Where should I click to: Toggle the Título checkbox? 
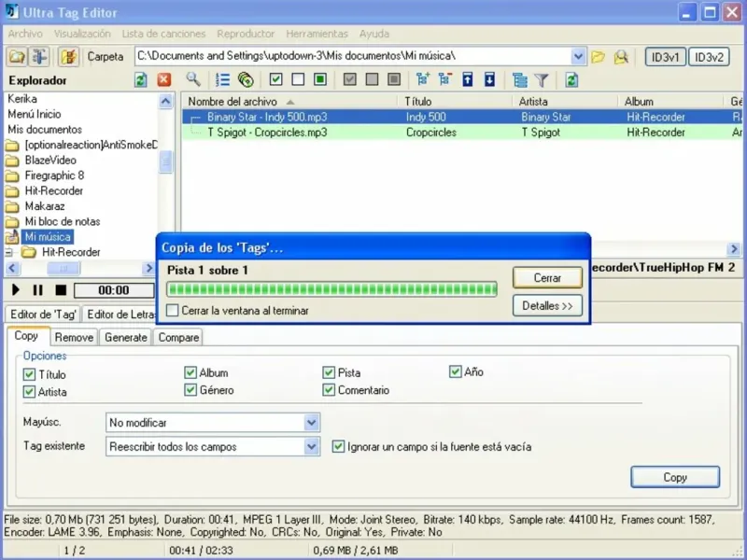(x=30, y=374)
